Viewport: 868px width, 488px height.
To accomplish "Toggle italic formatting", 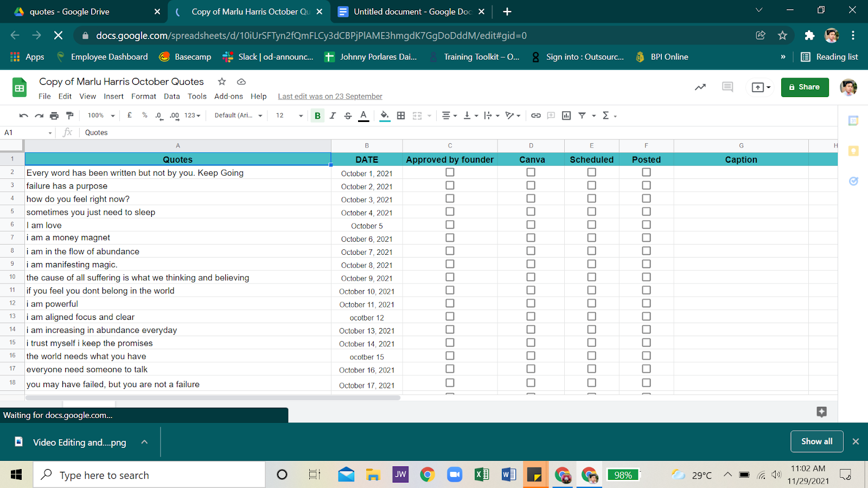I will tap(333, 115).
